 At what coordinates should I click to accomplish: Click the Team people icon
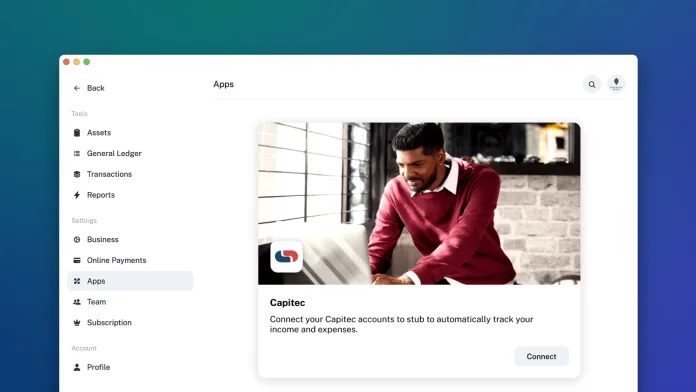coord(77,302)
